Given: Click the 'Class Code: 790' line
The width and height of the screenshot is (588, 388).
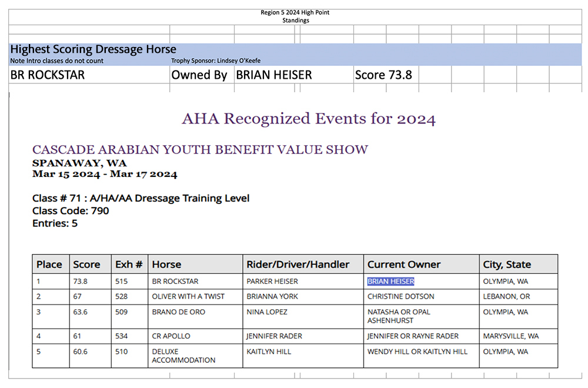Looking at the screenshot, I should (71, 210).
